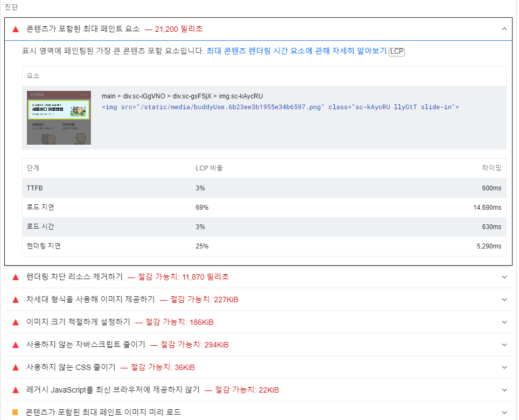The height and width of the screenshot is (420, 519).
Task: Expand the 차세대 형식을 사용해 이미지 제공하기 section
Action: [504, 300]
